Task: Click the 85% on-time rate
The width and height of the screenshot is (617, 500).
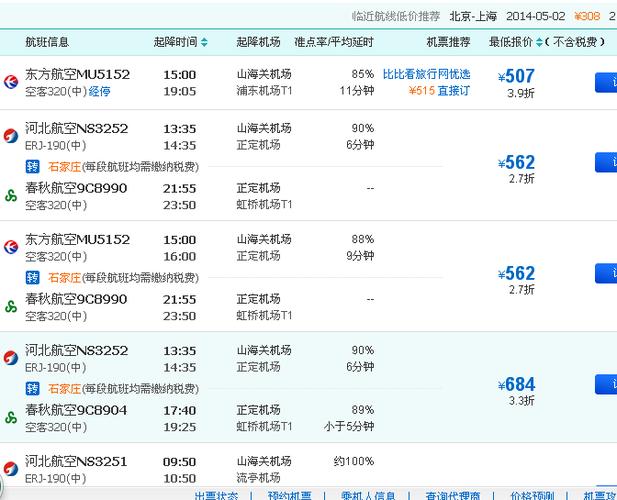Action: tap(363, 74)
